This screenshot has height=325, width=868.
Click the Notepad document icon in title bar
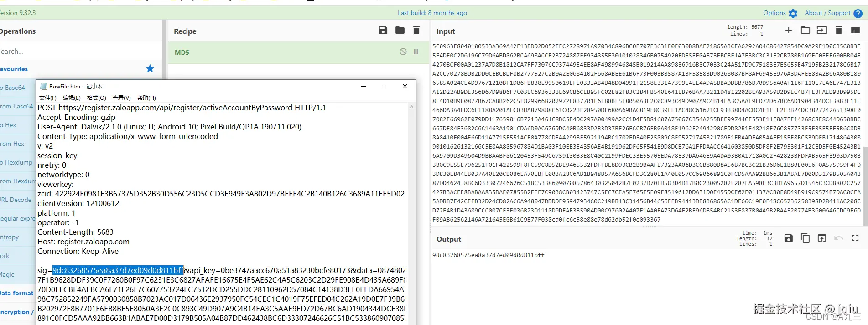[44, 86]
